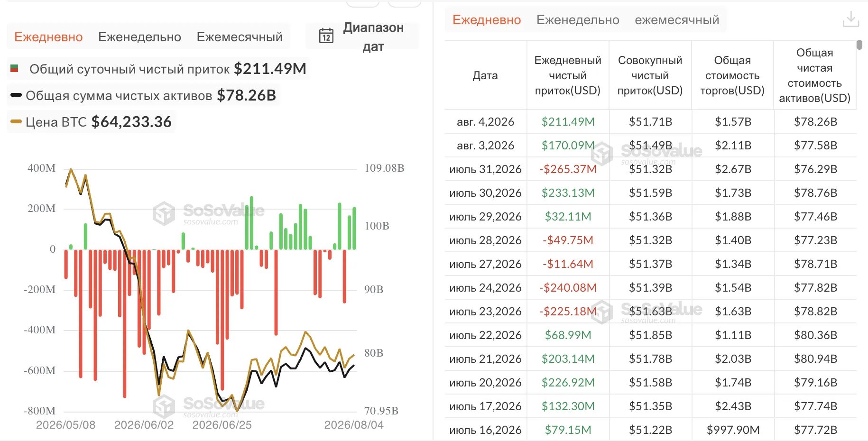The height and width of the screenshot is (441, 868).
Task: Open the Диапазон дат date range picker
Action: 362,37
